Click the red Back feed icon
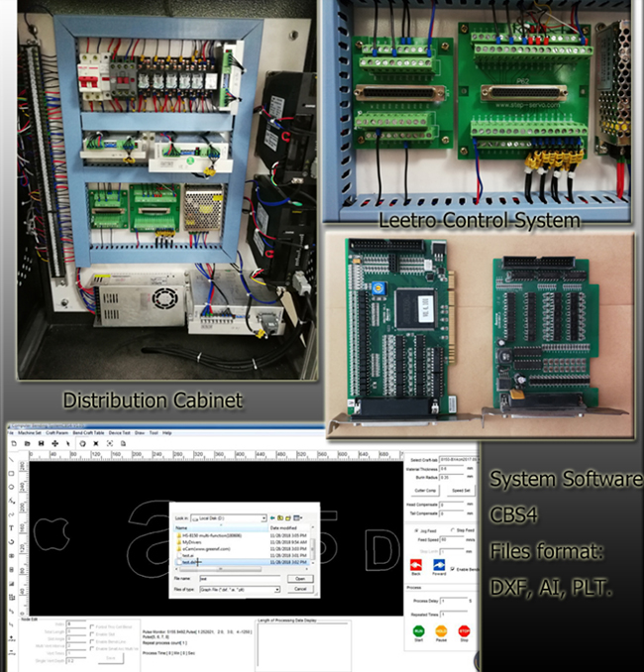 [416, 565]
